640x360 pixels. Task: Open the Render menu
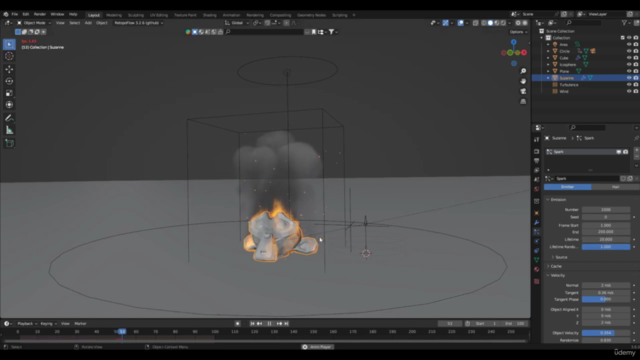pyautogui.click(x=40, y=14)
